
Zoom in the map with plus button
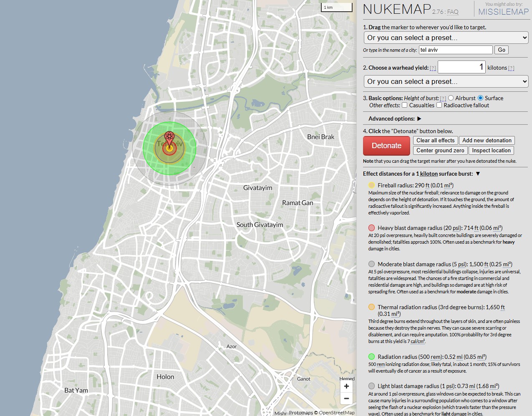coord(346,386)
